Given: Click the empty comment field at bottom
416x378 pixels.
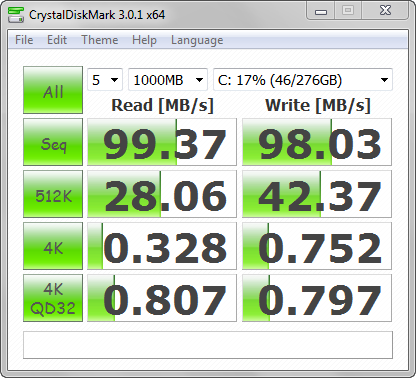Looking at the screenshot, I should 208,345.
